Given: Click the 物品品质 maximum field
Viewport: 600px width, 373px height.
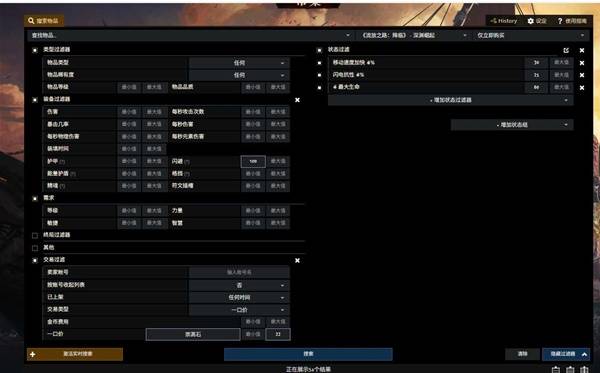Looking at the screenshot, I should click(x=278, y=87).
